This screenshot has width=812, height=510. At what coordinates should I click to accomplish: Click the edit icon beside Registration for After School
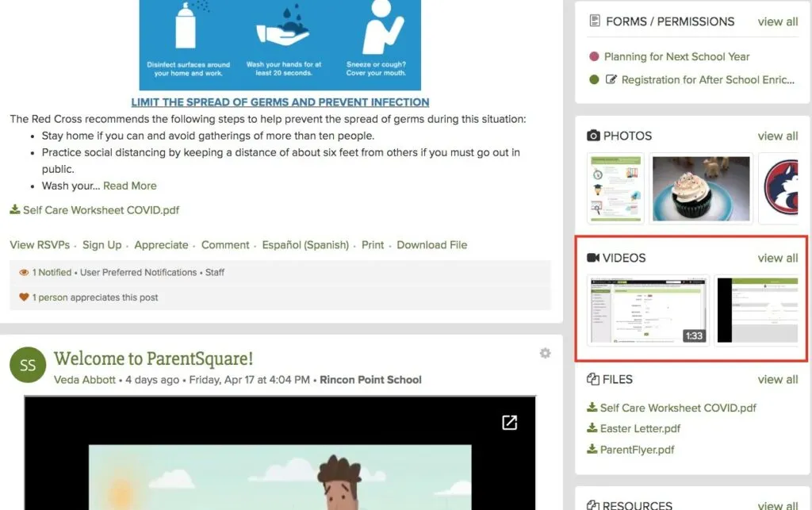611,79
